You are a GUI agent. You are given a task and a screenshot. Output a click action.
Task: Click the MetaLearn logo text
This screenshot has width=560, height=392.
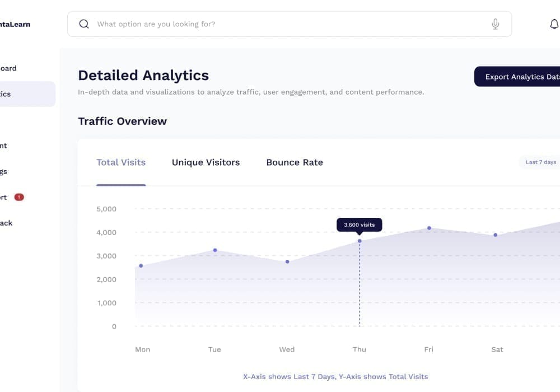tap(15, 24)
